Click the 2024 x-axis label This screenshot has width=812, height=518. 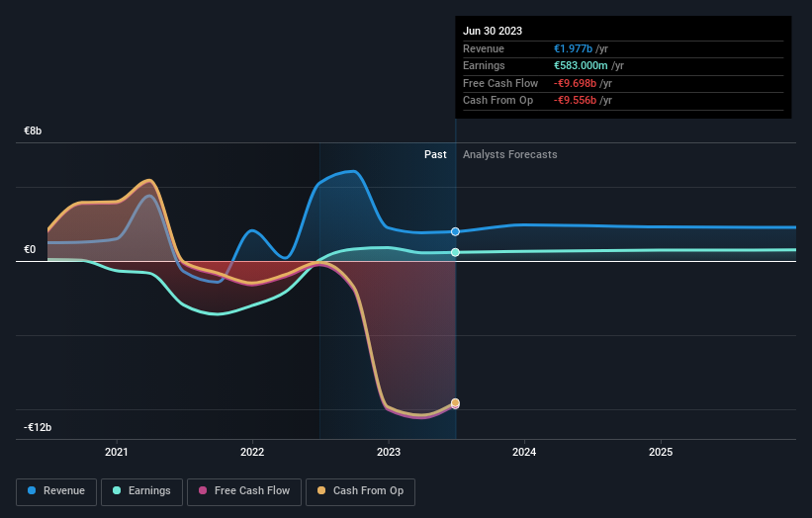point(524,452)
